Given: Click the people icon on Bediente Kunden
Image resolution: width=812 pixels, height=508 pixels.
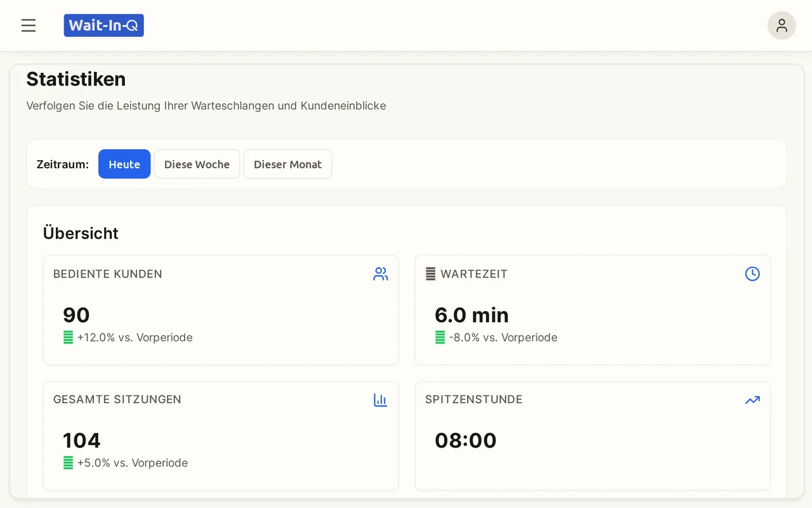Looking at the screenshot, I should [x=381, y=274].
